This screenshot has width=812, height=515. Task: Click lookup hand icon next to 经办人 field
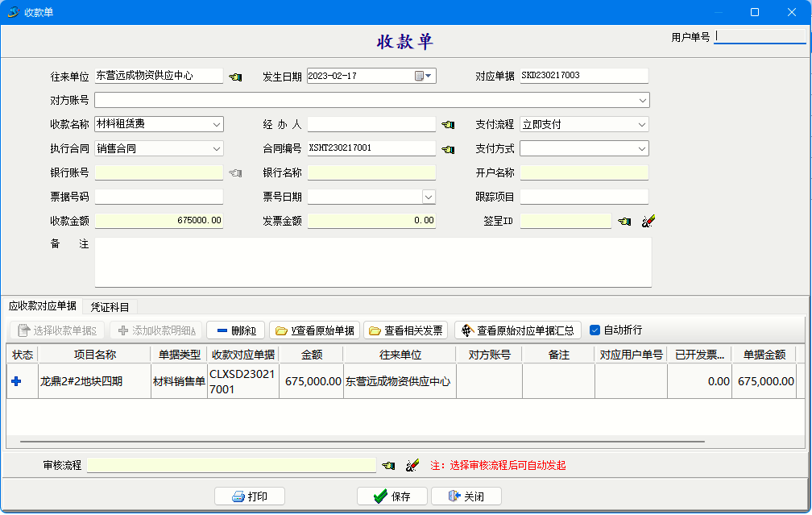(448, 125)
